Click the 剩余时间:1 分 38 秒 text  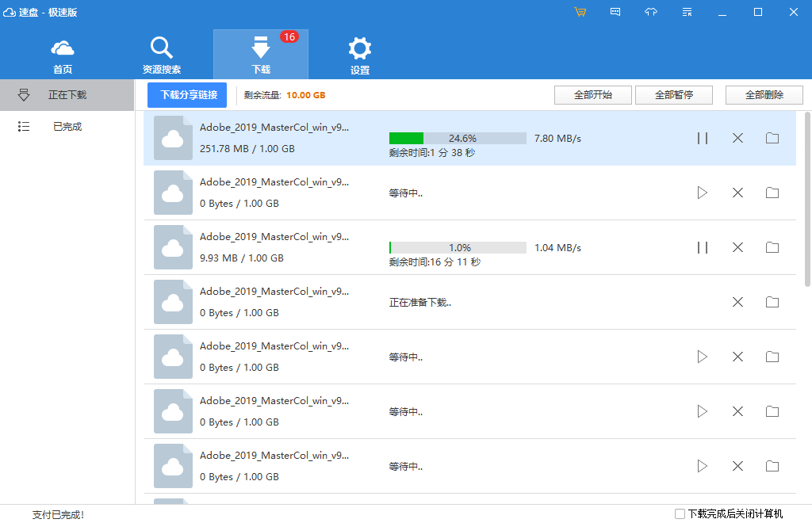(432, 153)
